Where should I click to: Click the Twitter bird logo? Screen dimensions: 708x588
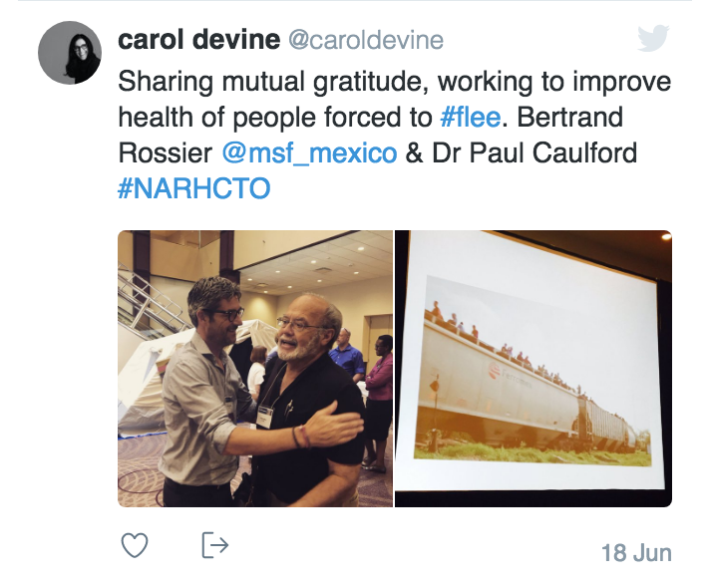[653, 38]
